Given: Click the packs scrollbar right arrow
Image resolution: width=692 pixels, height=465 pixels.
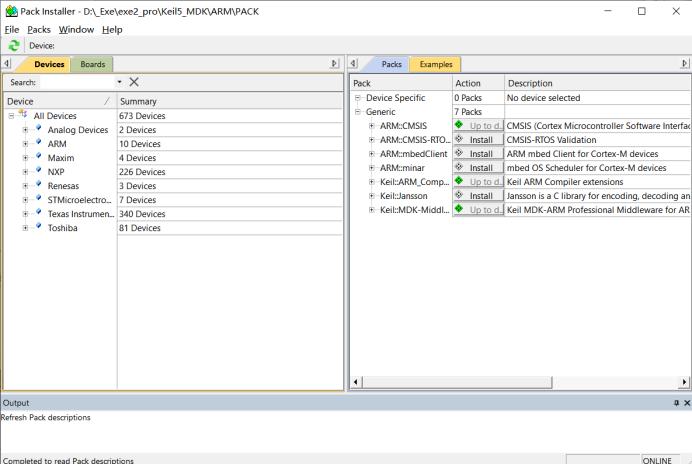Looking at the screenshot, I should coord(684,382).
